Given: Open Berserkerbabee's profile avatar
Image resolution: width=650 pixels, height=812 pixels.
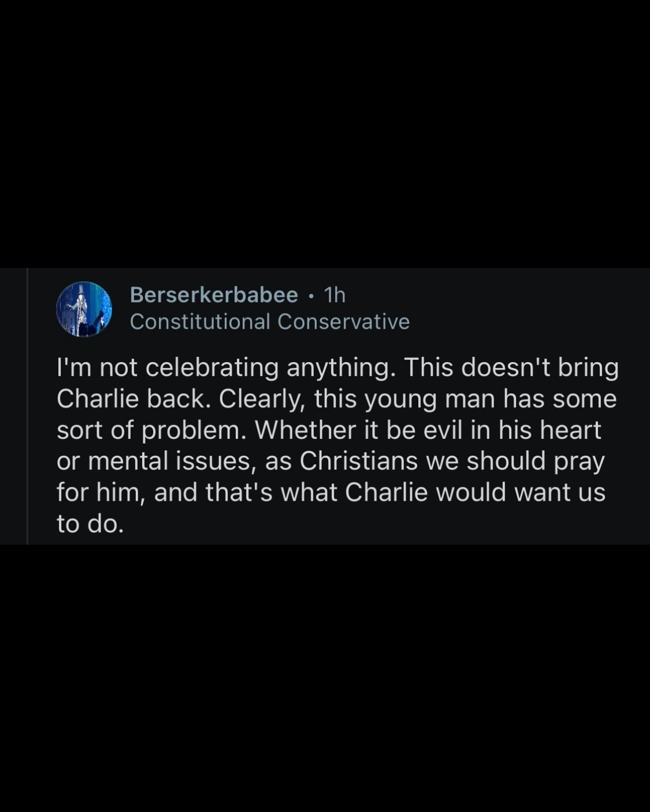Looking at the screenshot, I should coord(84,309).
